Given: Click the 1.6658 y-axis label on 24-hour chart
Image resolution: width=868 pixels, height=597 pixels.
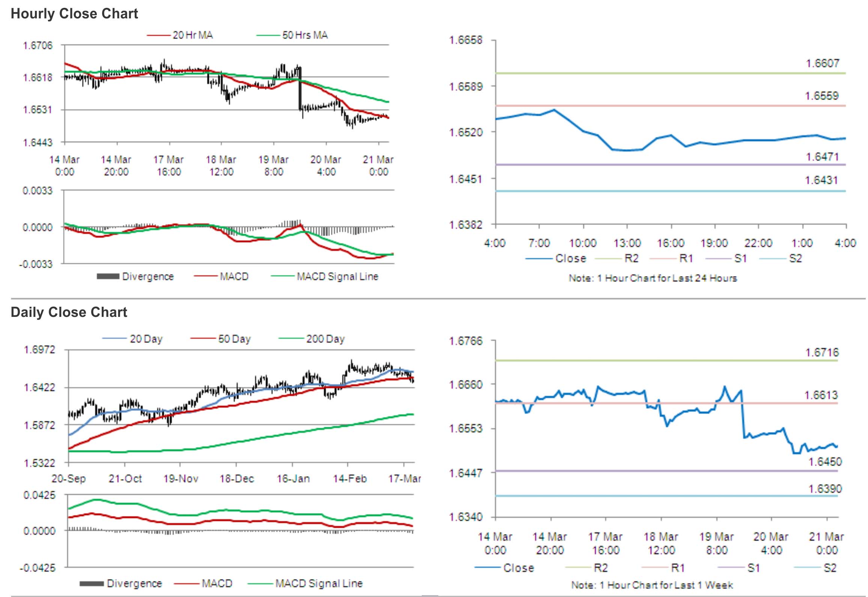Looking at the screenshot, I should (466, 40).
